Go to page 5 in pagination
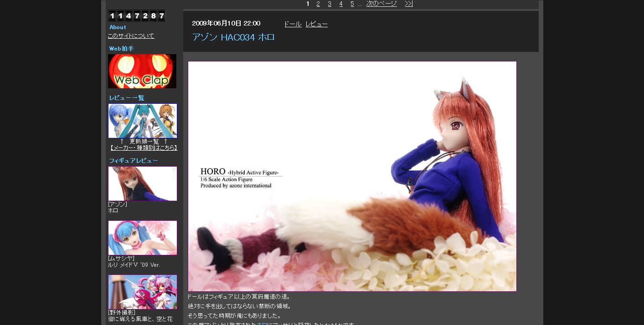 [x=352, y=4]
